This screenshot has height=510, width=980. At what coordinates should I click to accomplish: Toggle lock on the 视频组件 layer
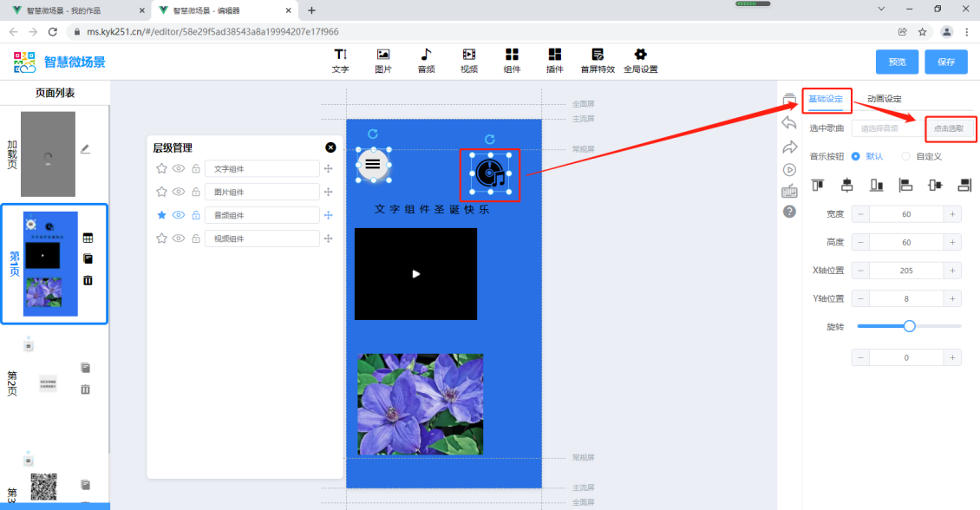[x=196, y=239]
